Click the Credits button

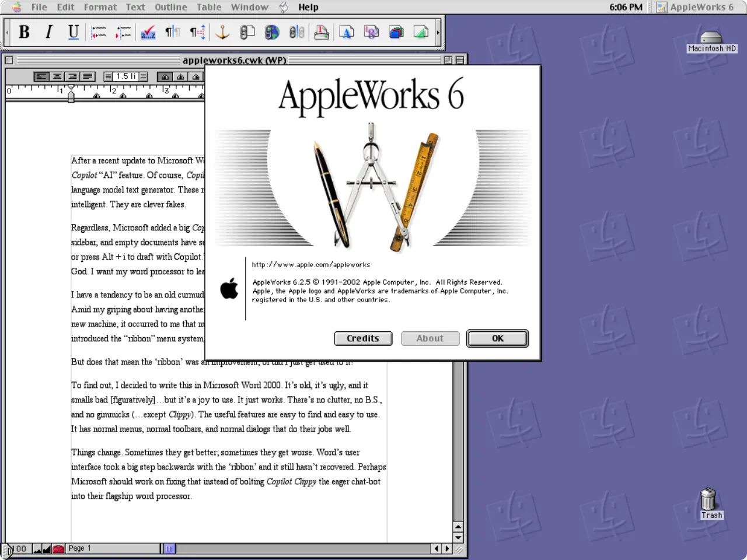coord(362,338)
